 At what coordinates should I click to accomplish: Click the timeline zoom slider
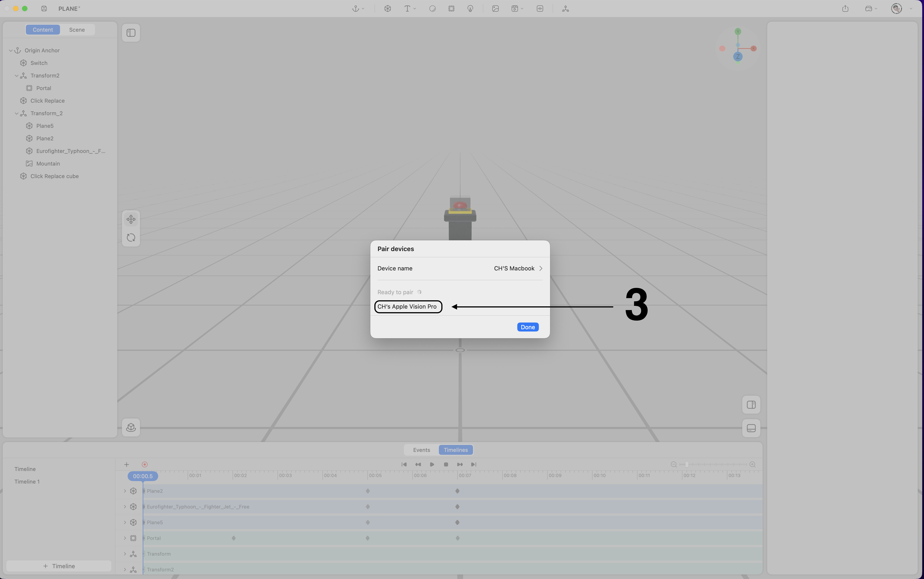point(686,464)
